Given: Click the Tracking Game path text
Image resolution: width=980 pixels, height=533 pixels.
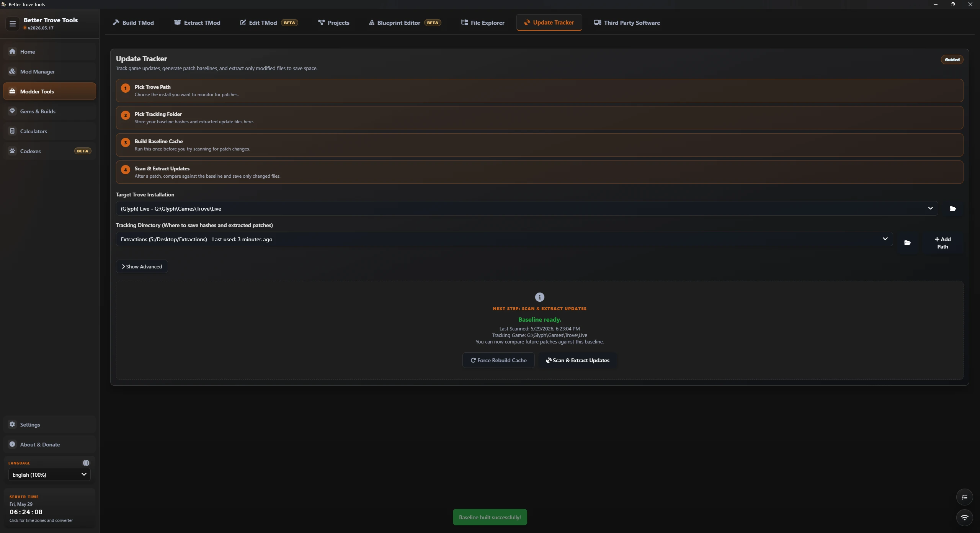Looking at the screenshot, I should coord(539,335).
